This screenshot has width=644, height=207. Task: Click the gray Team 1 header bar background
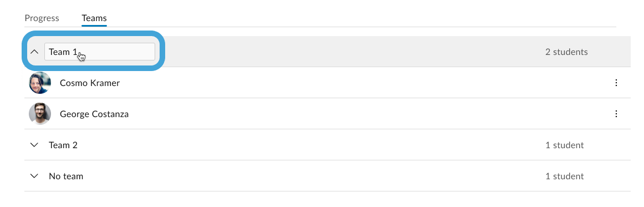[x=349, y=52]
